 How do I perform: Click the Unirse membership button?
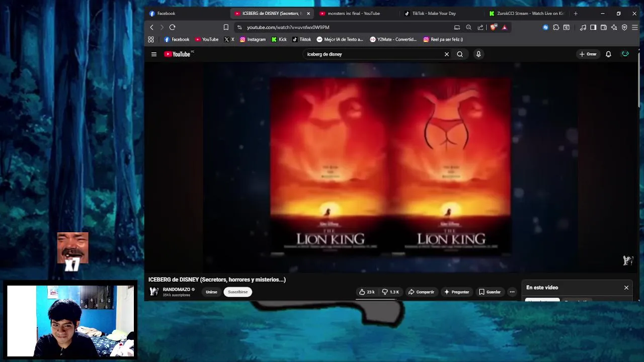(x=211, y=292)
